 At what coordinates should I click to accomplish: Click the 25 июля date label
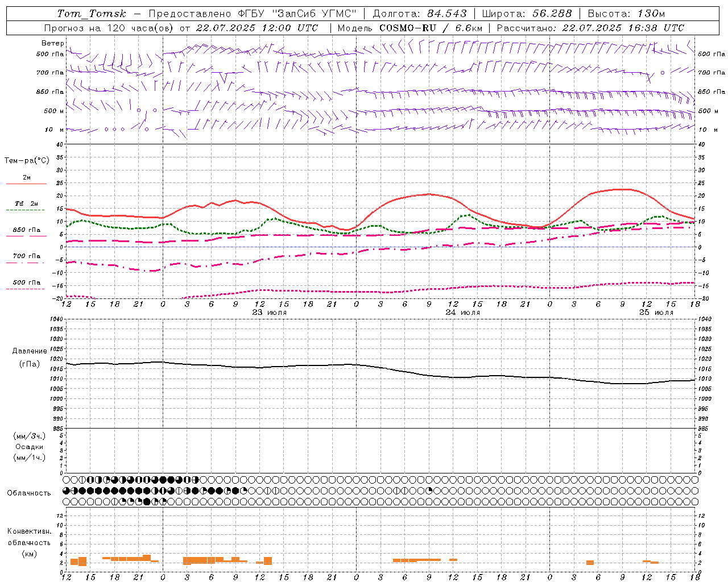point(656,313)
